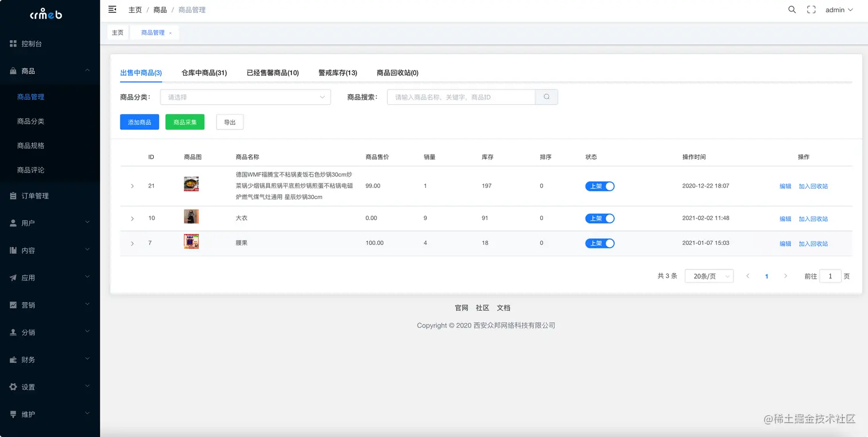Expand row for product ID 21

coord(132,186)
